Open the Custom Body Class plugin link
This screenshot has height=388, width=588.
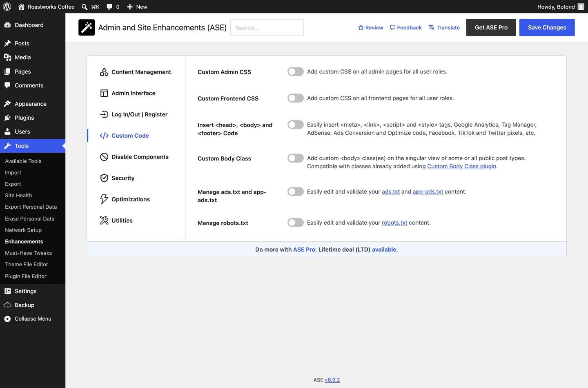pos(462,166)
